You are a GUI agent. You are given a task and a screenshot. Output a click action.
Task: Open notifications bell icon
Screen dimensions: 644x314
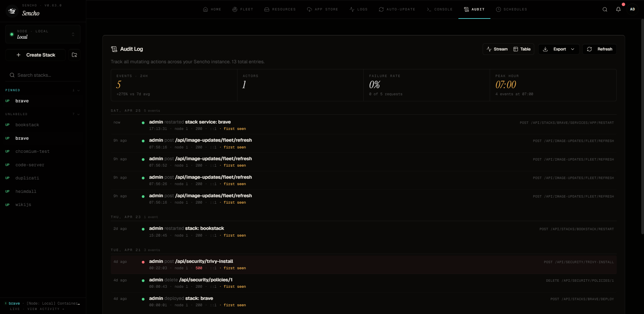(x=618, y=9)
